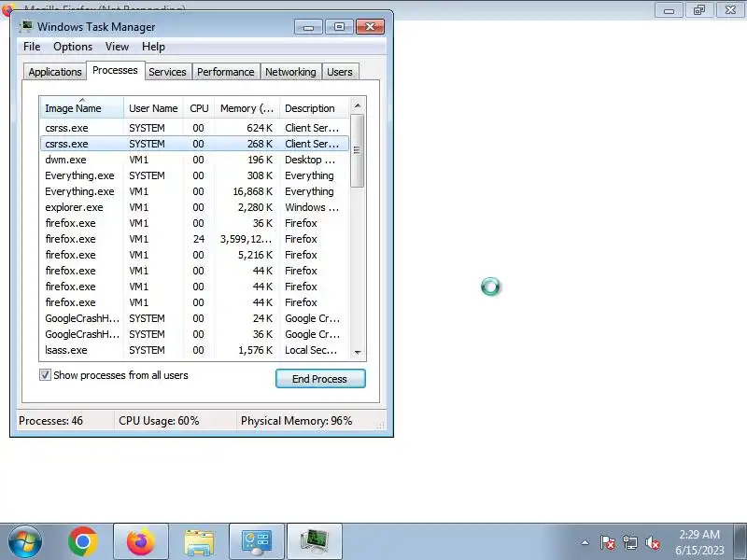
Task: Select Task Manager icon in the taskbar
Action: pyautogui.click(x=315, y=541)
